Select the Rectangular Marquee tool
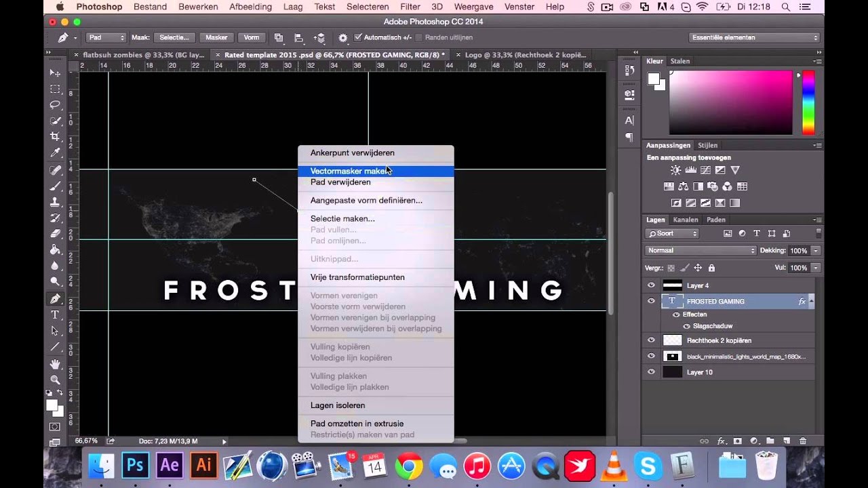Screen dimensions: 868x488 pyautogui.click(x=55, y=89)
